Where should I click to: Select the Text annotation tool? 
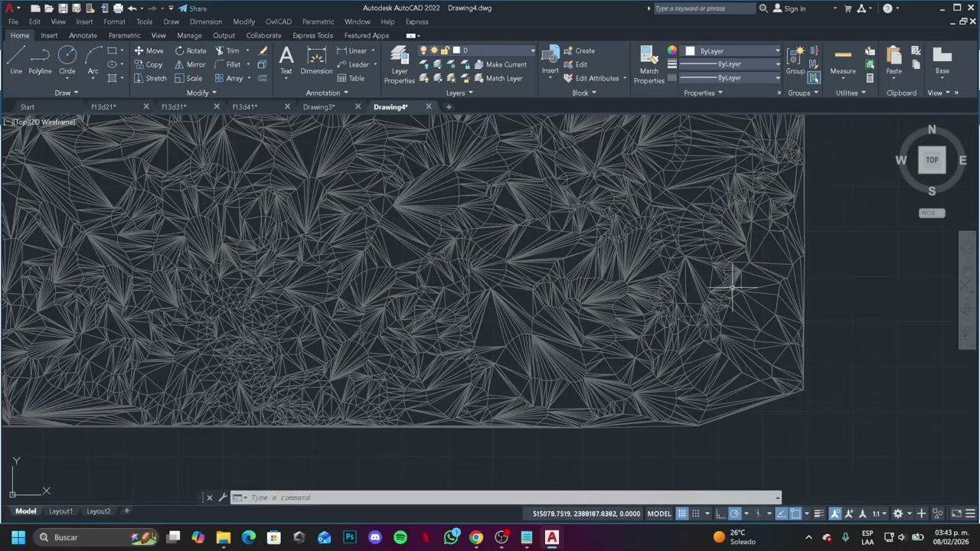click(286, 60)
